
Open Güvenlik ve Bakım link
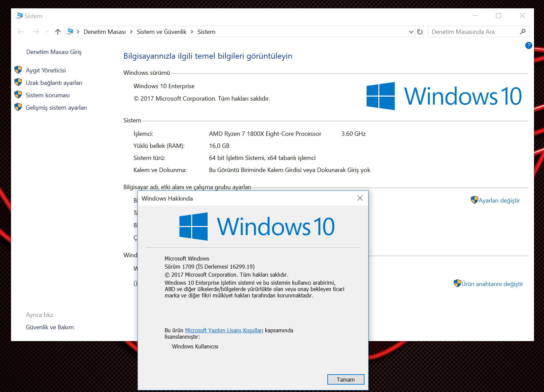point(50,327)
